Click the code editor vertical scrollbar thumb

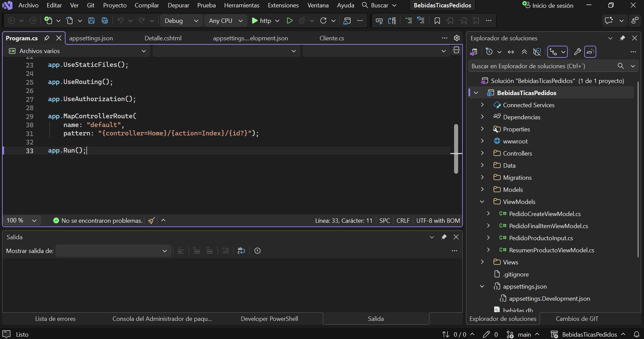point(456,149)
